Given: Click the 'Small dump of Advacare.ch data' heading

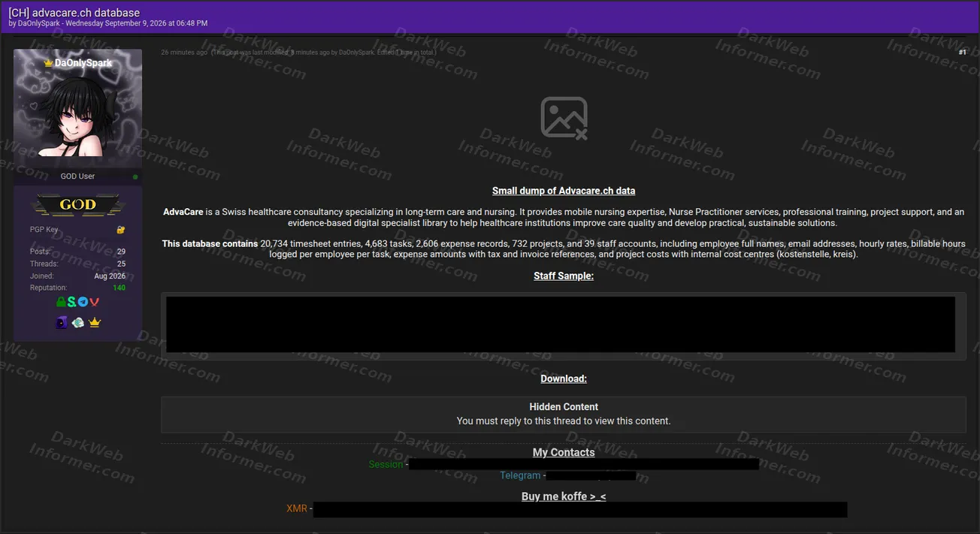Looking at the screenshot, I should pos(564,191).
